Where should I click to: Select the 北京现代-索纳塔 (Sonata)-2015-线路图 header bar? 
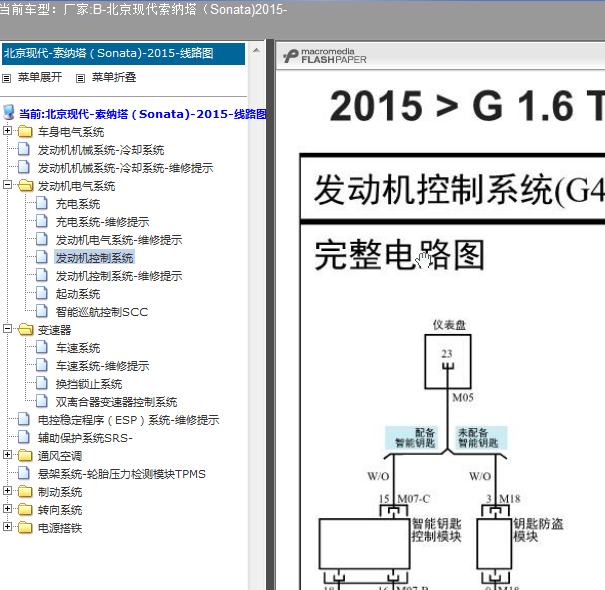click(123, 54)
